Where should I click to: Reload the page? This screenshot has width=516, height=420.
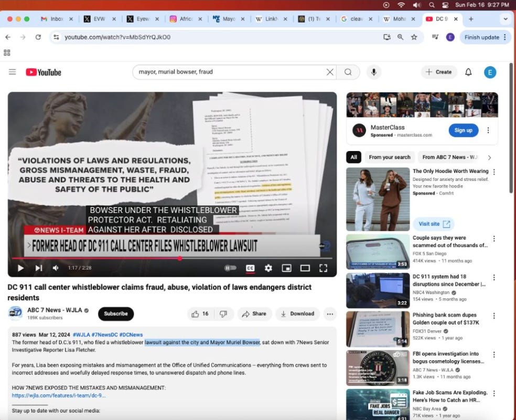38,37
